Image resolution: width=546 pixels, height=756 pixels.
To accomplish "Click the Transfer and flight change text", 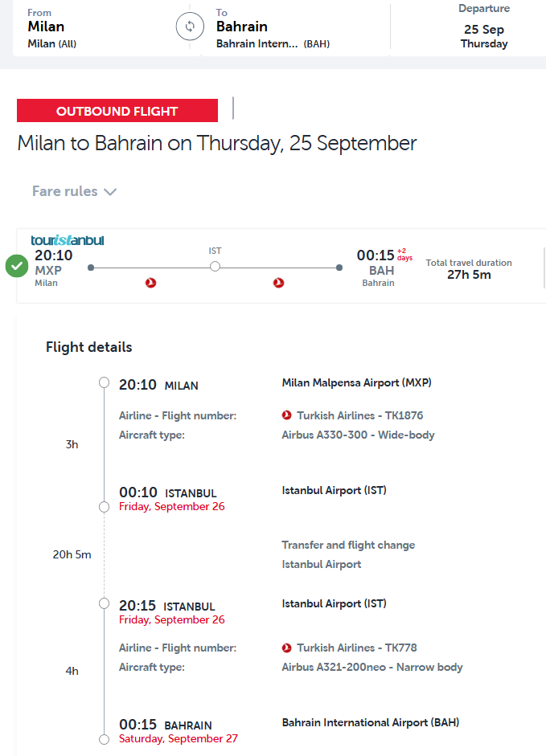I will click(x=348, y=545).
